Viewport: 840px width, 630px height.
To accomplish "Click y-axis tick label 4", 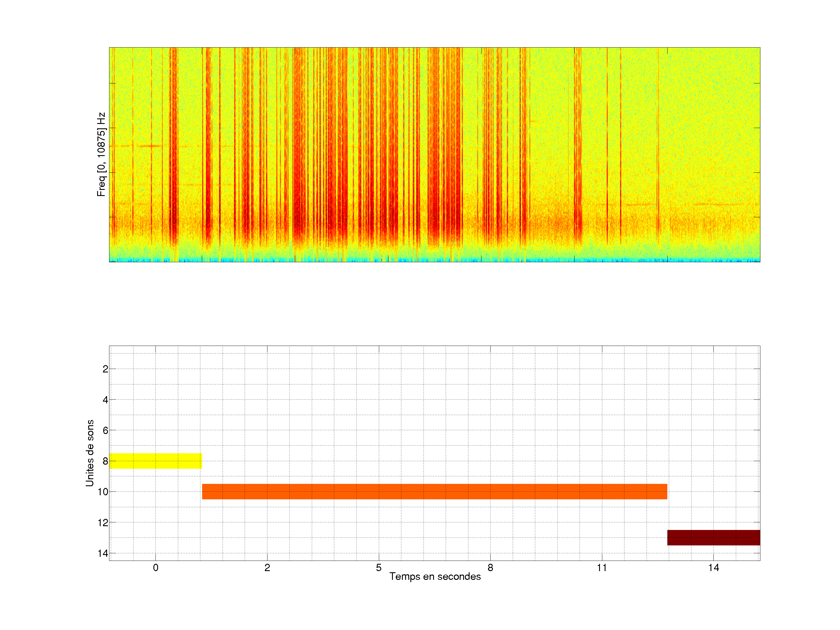I will click(x=105, y=400).
